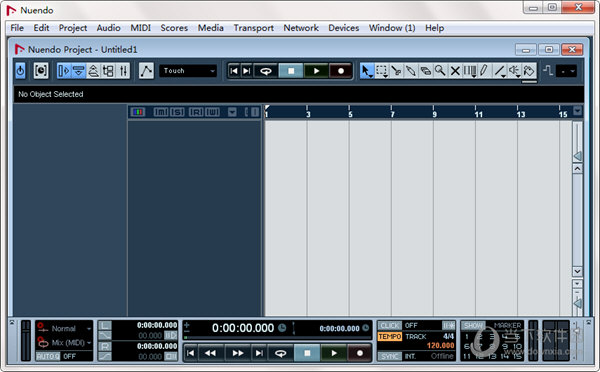The image size is (600, 372).
Task: Open the Transport menu
Action: 254,28
